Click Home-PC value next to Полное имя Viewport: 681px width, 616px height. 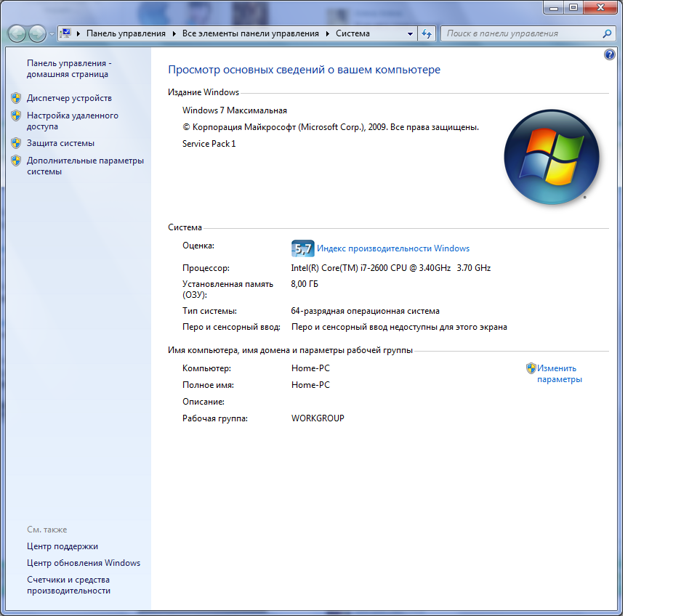[310, 384]
